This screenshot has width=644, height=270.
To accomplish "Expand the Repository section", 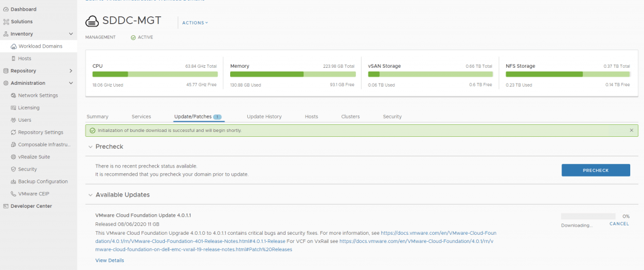I will pyautogui.click(x=71, y=71).
